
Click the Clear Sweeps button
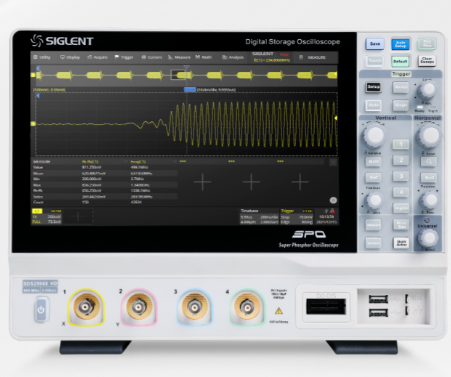tap(427, 60)
